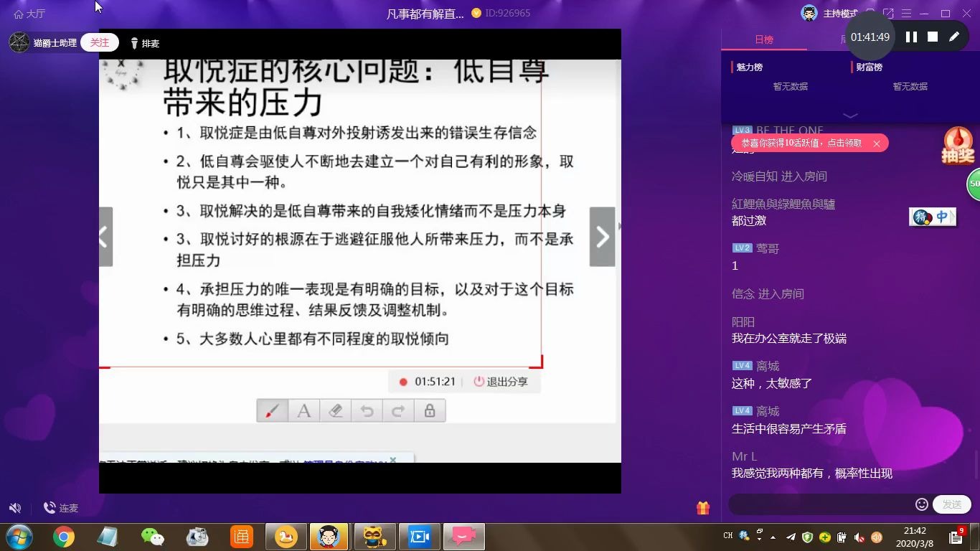Open the blue video recorder taskbar app
This screenshot has height=551, width=980.
tap(419, 537)
